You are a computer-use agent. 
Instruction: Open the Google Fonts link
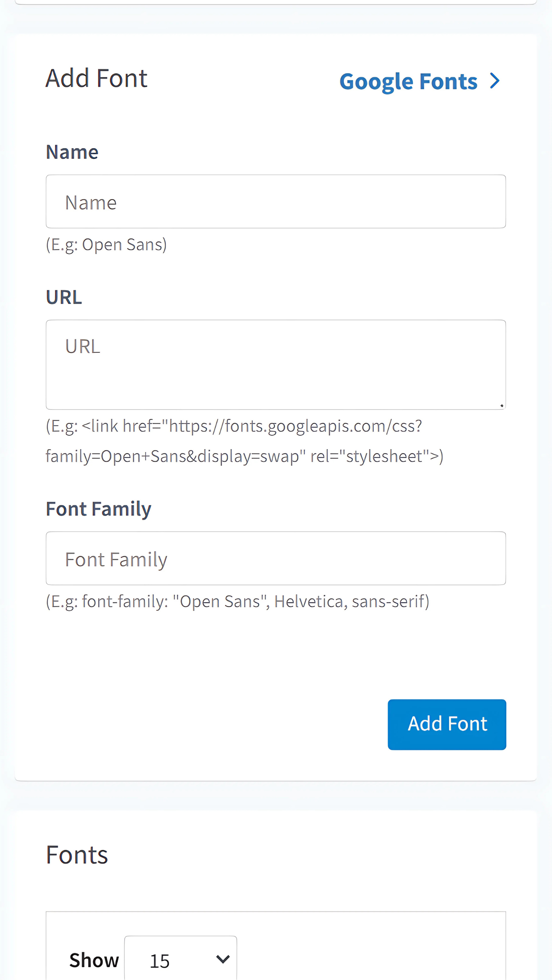click(408, 81)
